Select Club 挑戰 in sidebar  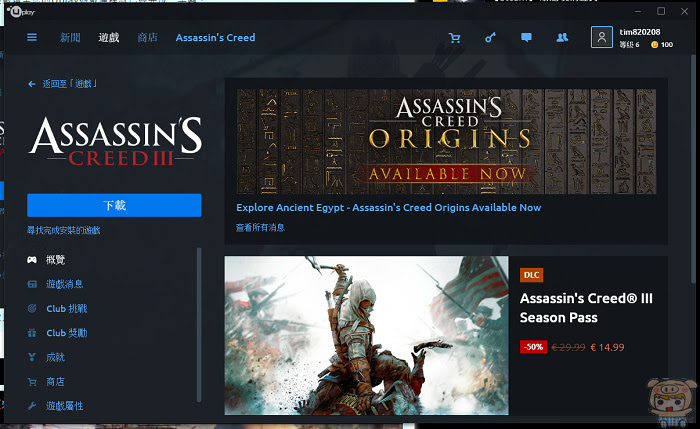(x=67, y=308)
